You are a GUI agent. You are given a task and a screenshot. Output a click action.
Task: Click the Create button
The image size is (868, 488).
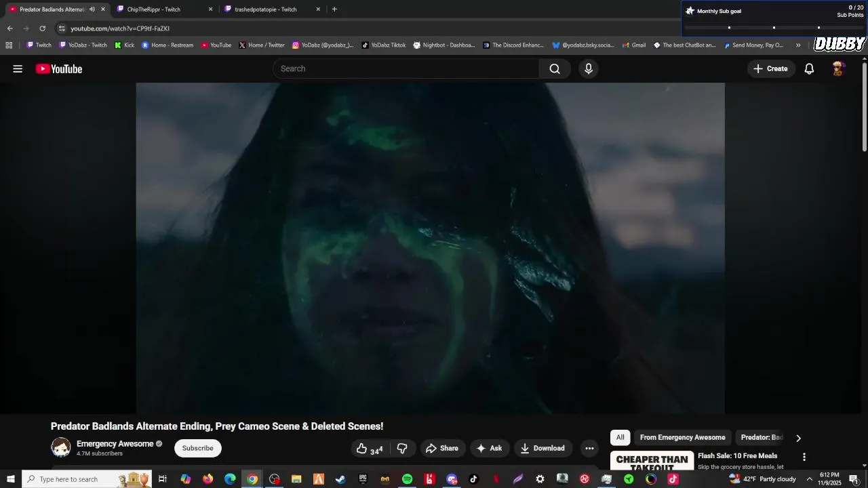[771, 68]
